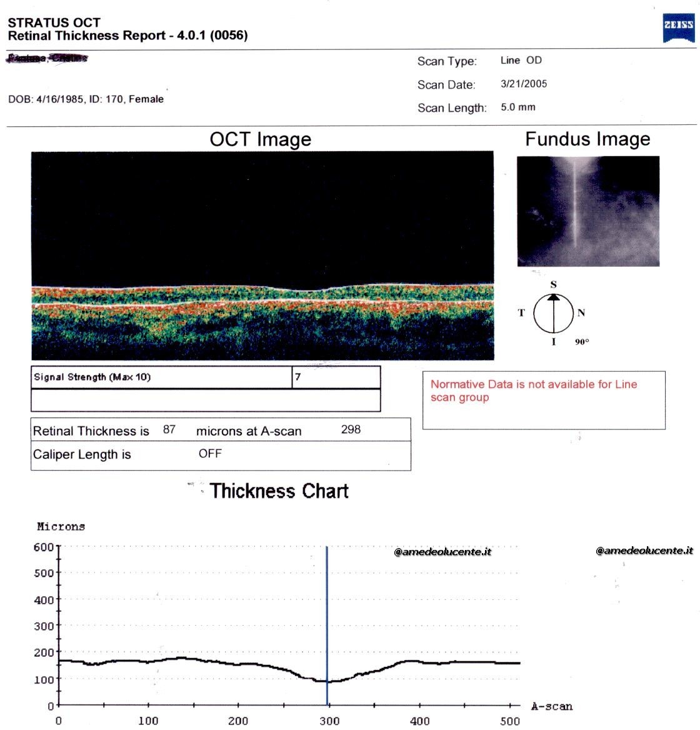Select the retinal thickness value '87'
This screenshot has width=700, height=730.
point(169,429)
